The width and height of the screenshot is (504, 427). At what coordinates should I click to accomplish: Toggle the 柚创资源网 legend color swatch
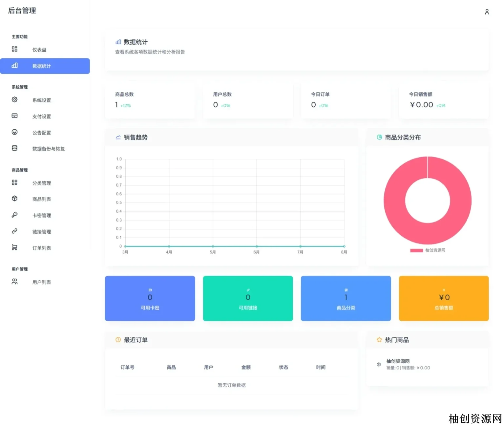[416, 250]
